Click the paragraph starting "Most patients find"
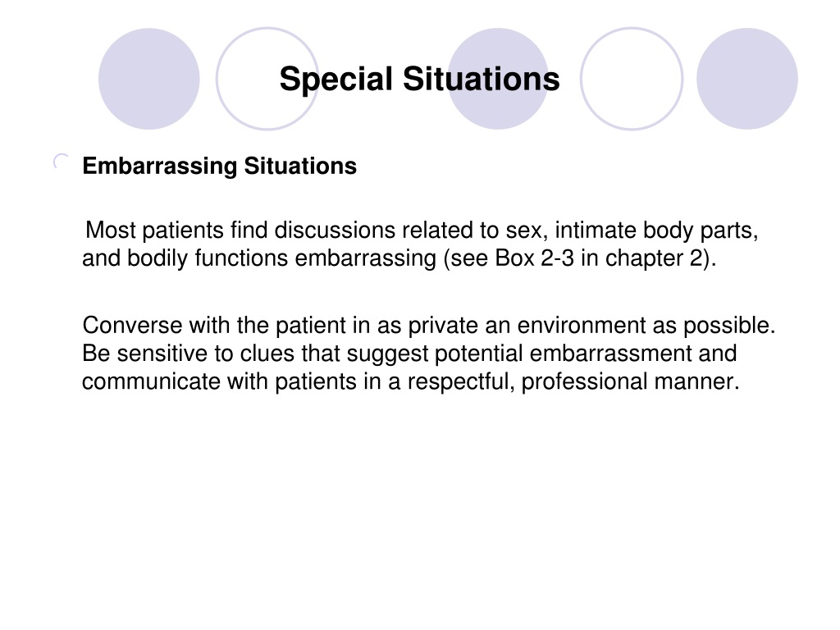 [x=421, y=244]
